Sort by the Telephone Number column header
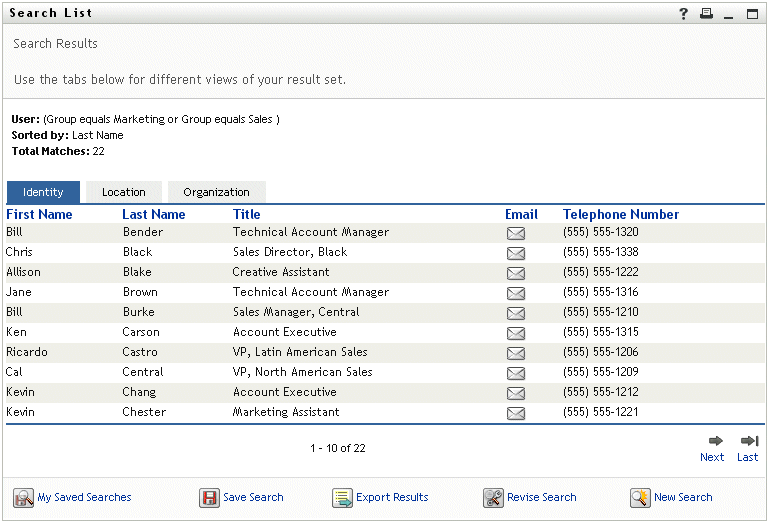Viewport: 768px width, 522px height. click(620, 214)
